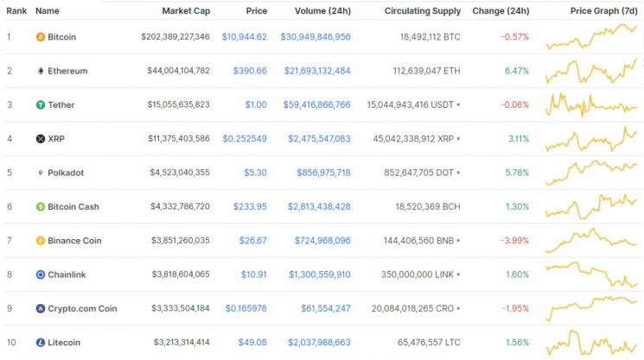Click Bitcoin price $10,944.62
Viewport: 644px width, 360px height.
pos(245,37)
